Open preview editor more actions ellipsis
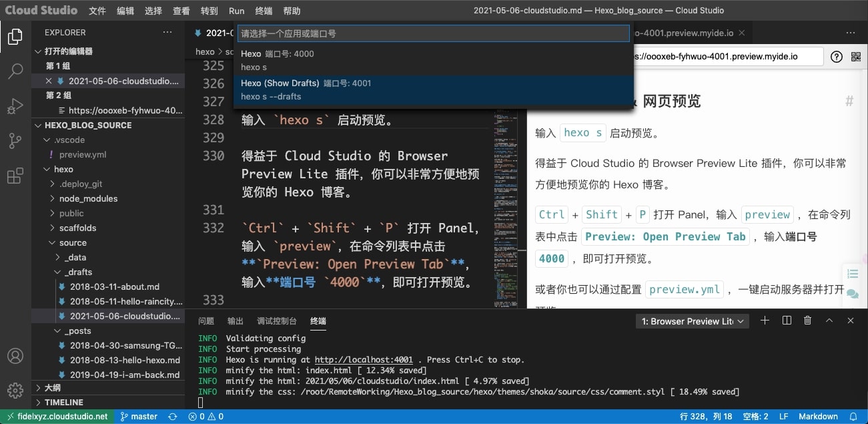This screenshot has height=424, width=868. (851, 32)
